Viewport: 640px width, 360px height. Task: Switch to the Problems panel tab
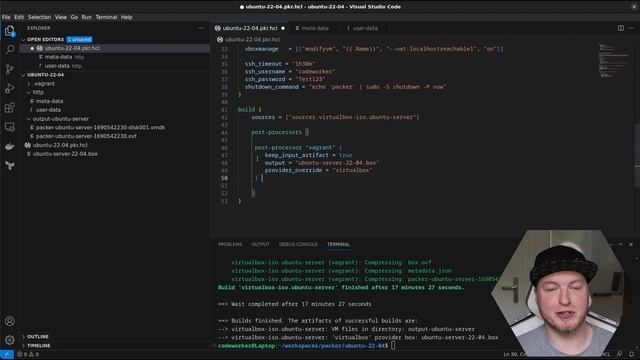(230, 244)
